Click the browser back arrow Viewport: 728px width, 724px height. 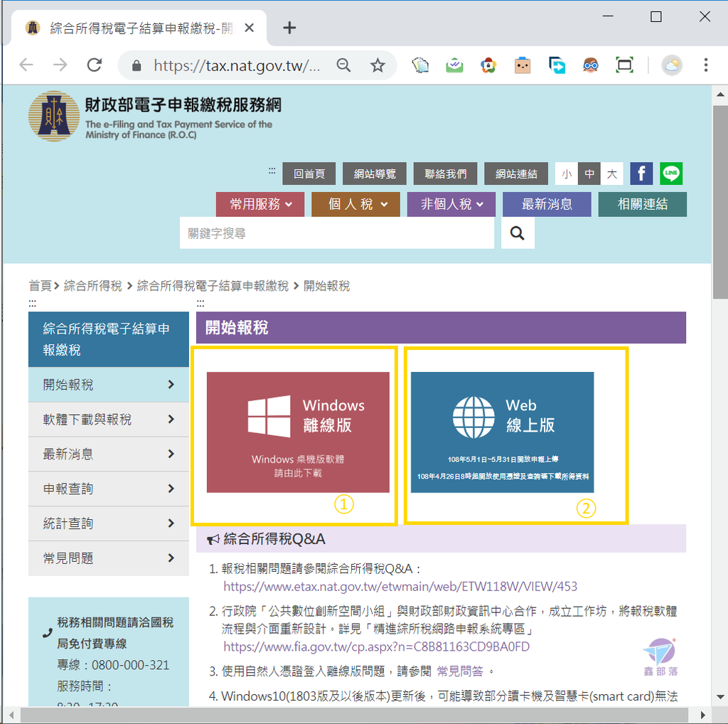tap(26, 65)
